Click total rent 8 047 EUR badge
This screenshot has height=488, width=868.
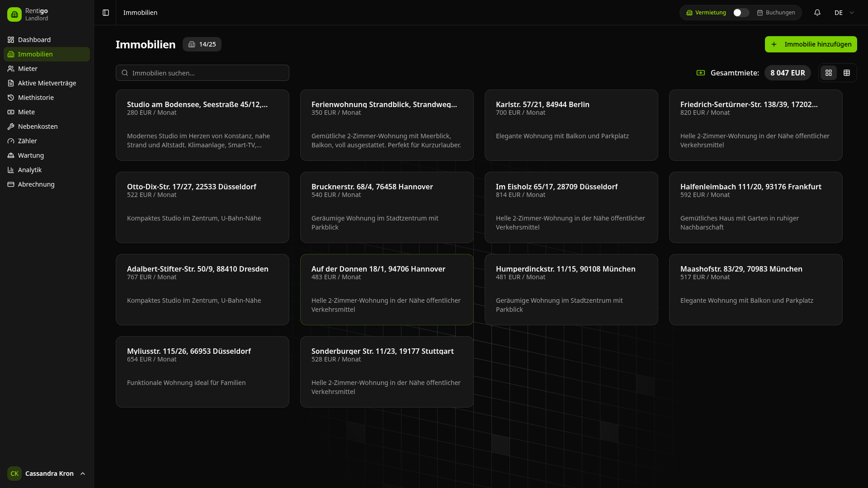pos(788,73)
